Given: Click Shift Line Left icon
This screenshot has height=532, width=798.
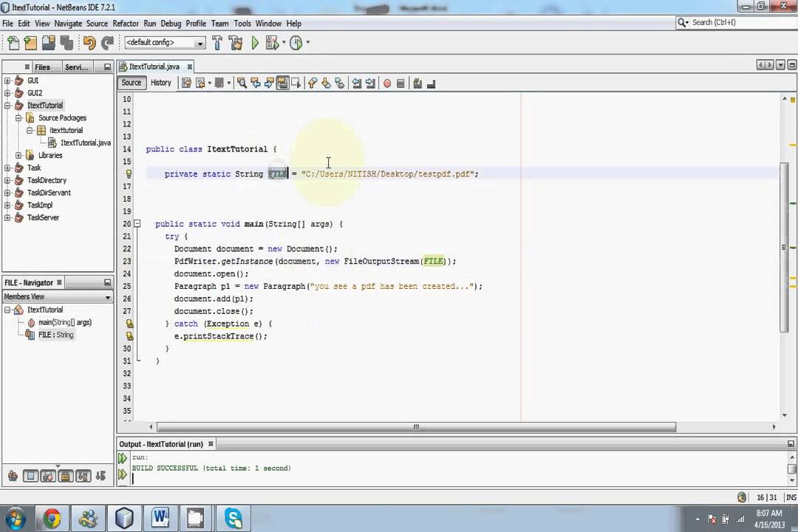Looking at the screenshot, I should (357, 83).
